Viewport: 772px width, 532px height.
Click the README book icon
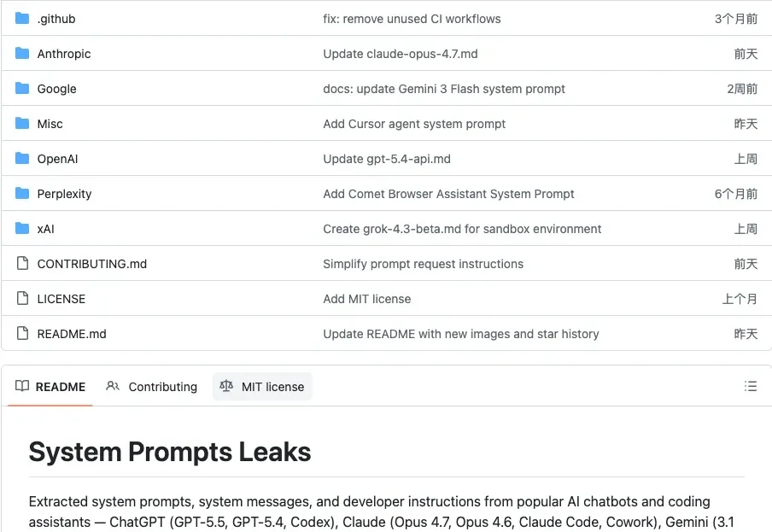(x=22, y=386)
